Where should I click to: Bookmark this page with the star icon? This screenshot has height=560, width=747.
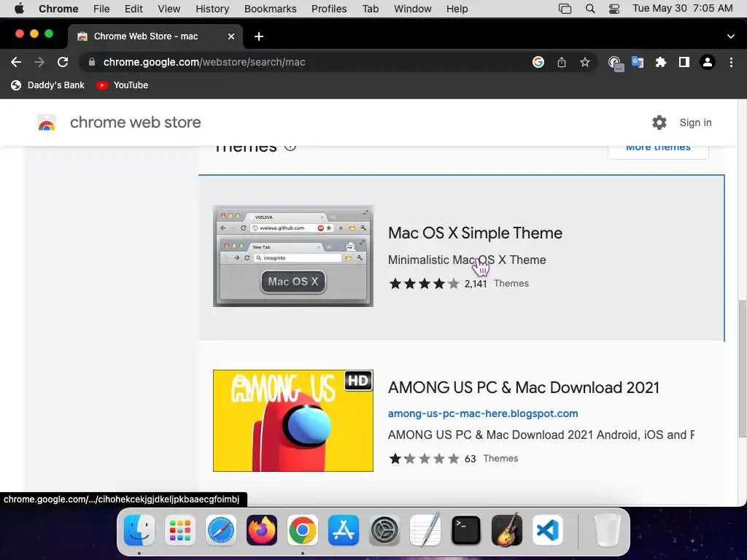coord(585,62)
